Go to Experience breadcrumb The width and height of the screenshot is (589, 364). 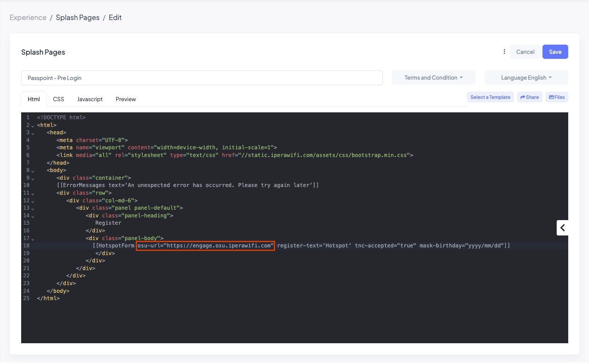28,18
